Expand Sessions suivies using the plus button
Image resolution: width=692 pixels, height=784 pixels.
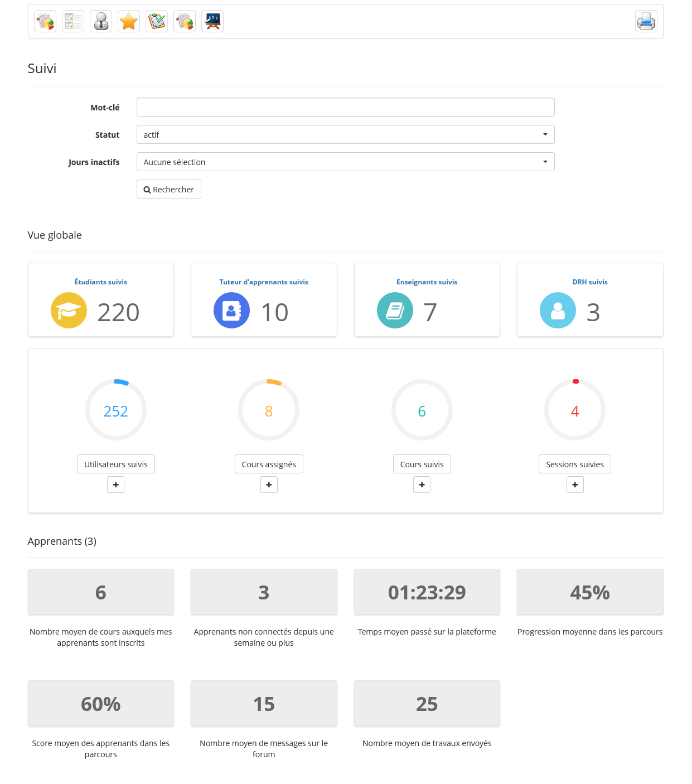click(575, 485)
